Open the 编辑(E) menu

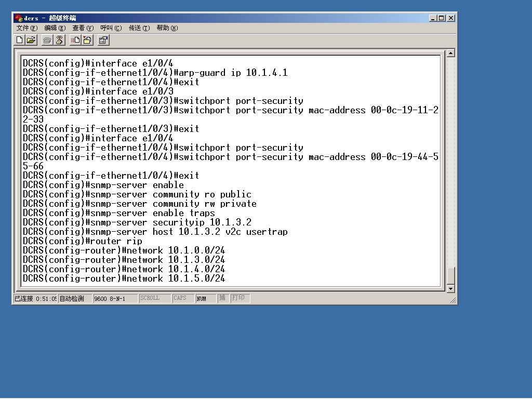tap(55, 28)
